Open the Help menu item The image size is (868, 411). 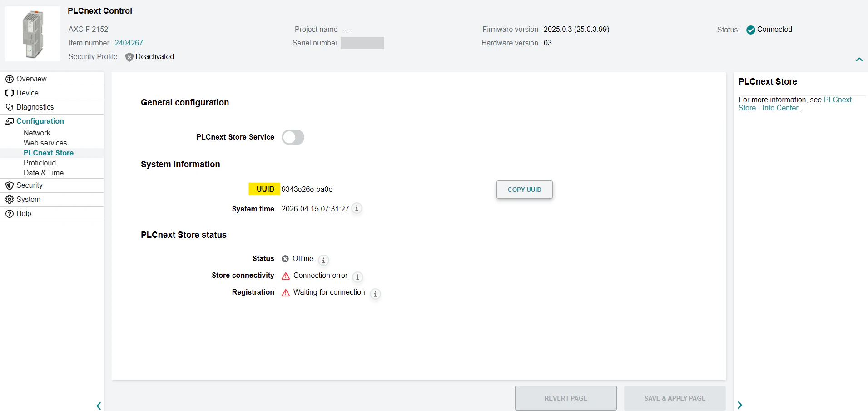coord(52,214)
